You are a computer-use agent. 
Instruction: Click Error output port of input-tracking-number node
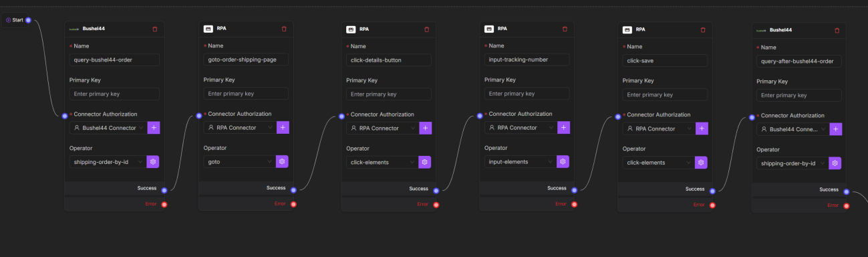575,204
